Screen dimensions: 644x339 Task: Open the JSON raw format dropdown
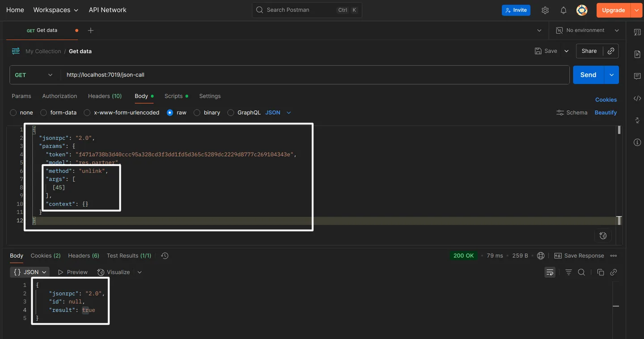pyautogui.click(x=278, y=113)
